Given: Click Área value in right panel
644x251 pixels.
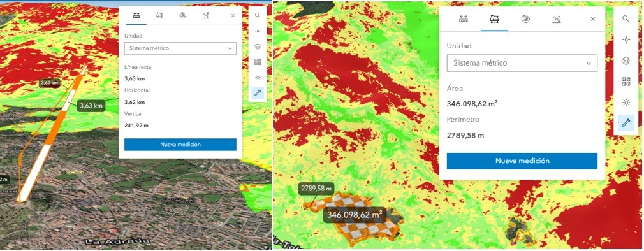Looking at the screenshot, I should pos(472,104).
